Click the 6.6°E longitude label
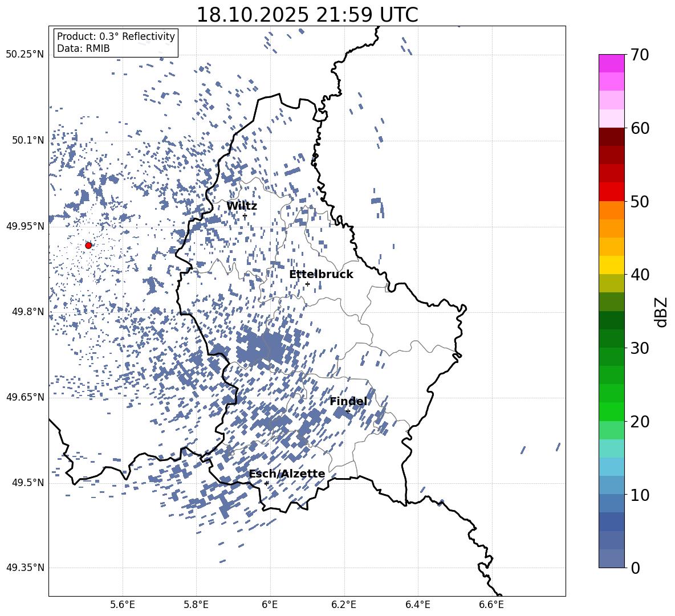Screen dimensions: 675x616 point(491,605)
